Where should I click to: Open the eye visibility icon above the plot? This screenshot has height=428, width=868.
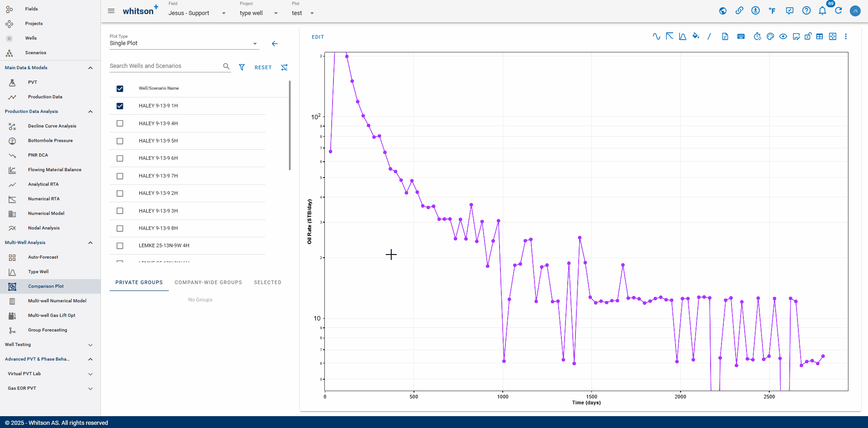point(783,36)
